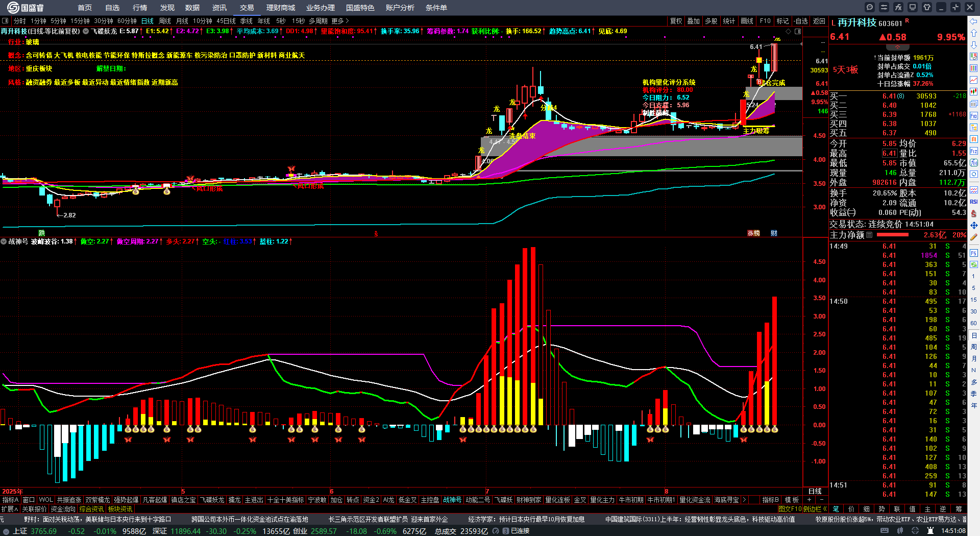Open the message chat icon in title bar
Image resolution: width=980 pixels, height=536 pixels.
[870, 7]
